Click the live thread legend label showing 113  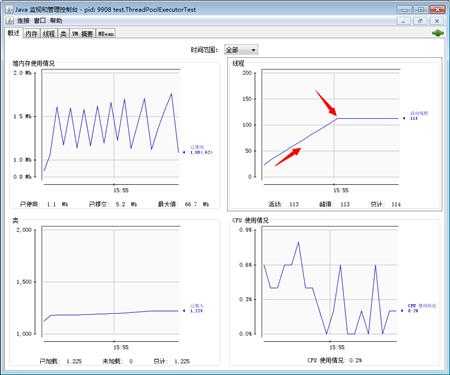pyautogui.click(x=418, y=116)
